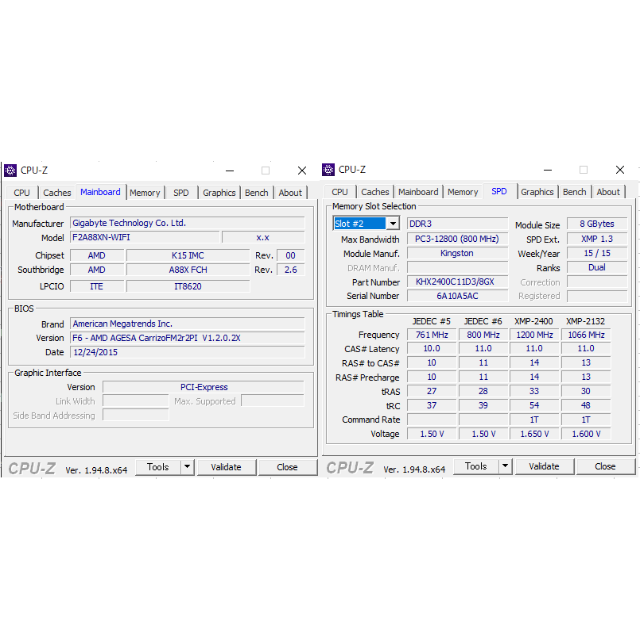Click the 15 / 15 Week/Year field

point(597,253)
